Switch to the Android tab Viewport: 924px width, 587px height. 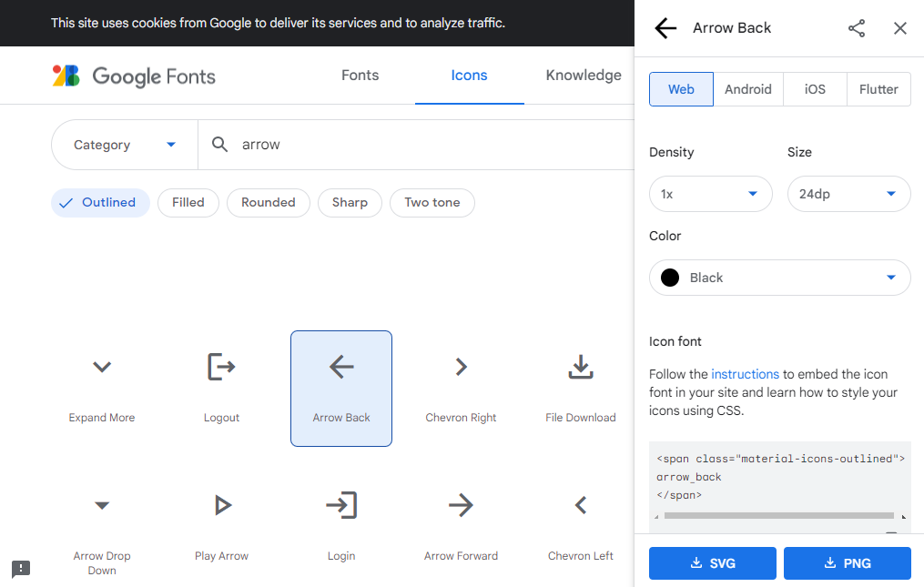point(747,88)
